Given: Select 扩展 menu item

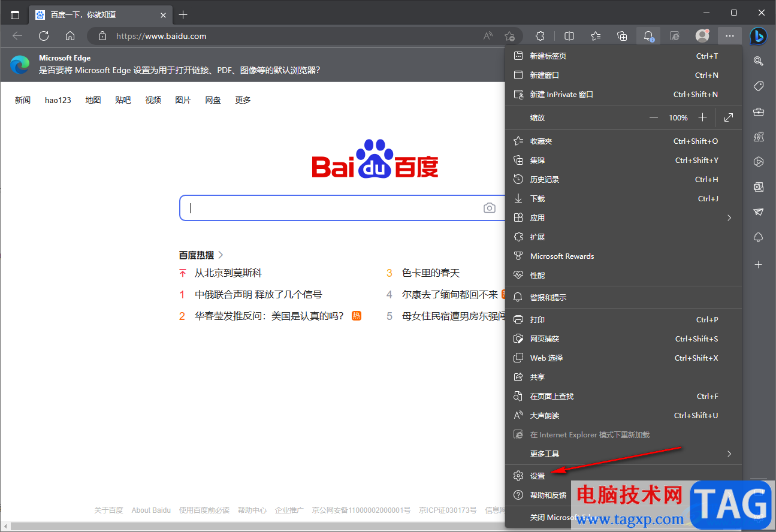Looking at the screenshot, I should tap(623, 237).
